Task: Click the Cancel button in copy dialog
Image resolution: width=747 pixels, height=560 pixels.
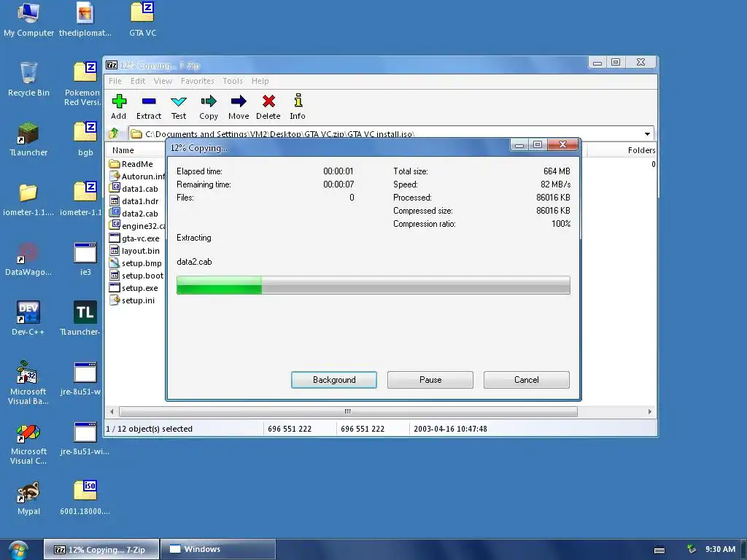Action: (x=527, y=379)
